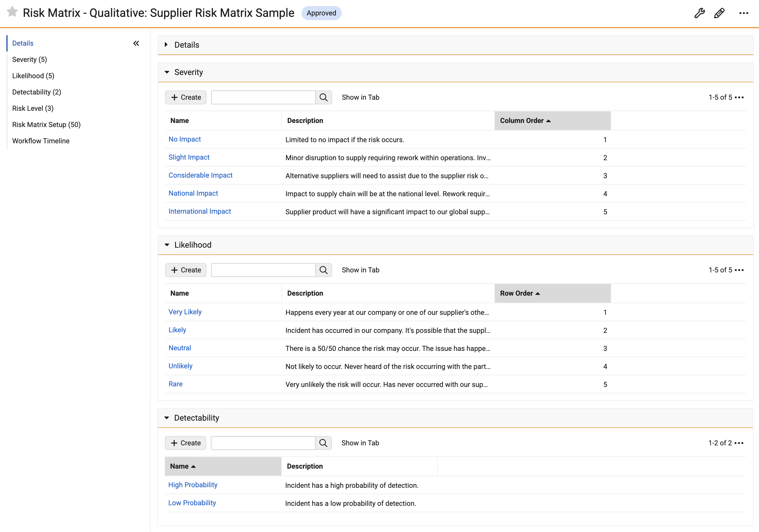The image size is (759, 532).
Task: Go to Risk Level (3) sidebar item
Action: (33, 108)
